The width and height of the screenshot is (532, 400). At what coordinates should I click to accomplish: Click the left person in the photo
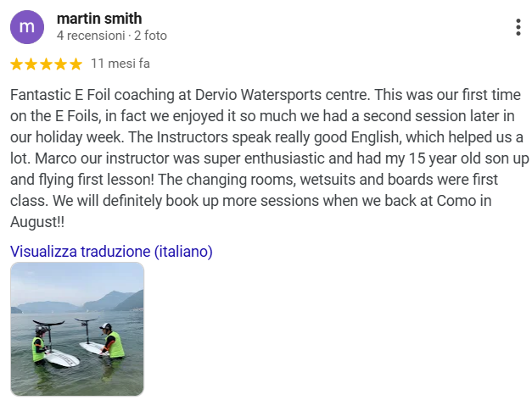pyautogui.click(x=40, y=343)
